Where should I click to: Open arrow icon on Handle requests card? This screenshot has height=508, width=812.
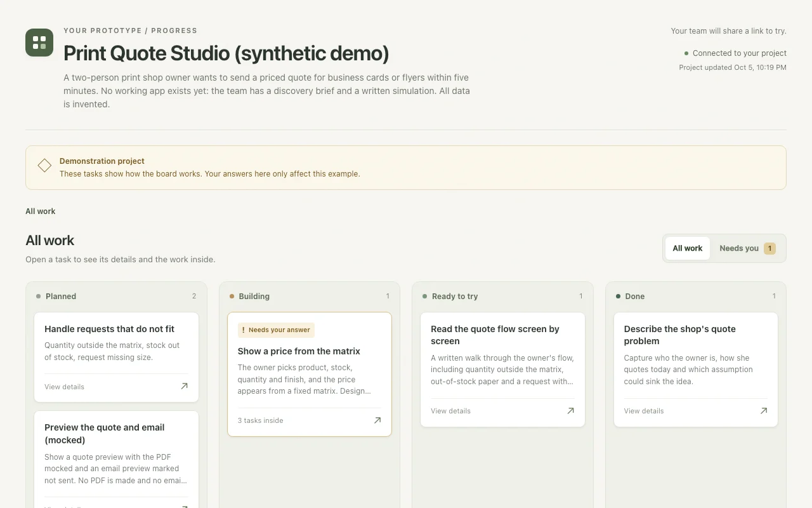pos(184,386)
